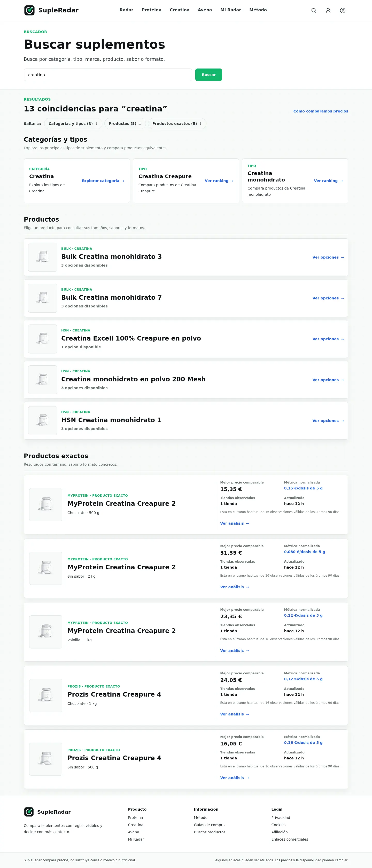Open Bulk Creatina monohidrato 7 product thumbnail
Screen dimensions: 372x868
coord(42,298)
